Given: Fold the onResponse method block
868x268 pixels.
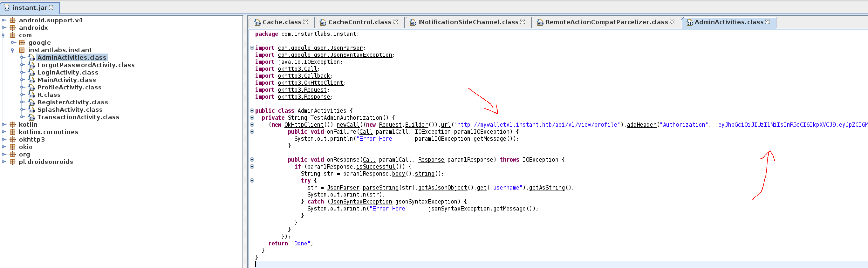Looking at the screenshot, I should point(252,159).
